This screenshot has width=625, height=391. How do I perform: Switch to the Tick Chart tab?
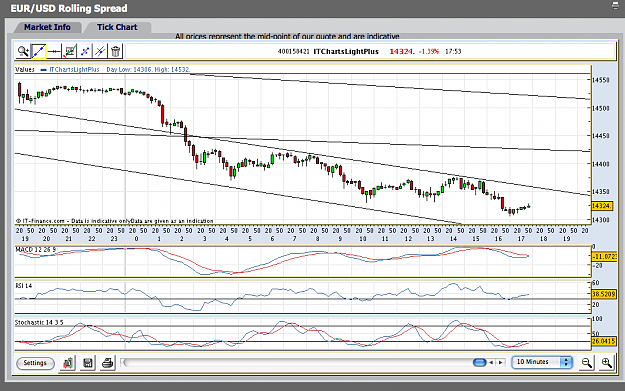[x=117, y=27]
